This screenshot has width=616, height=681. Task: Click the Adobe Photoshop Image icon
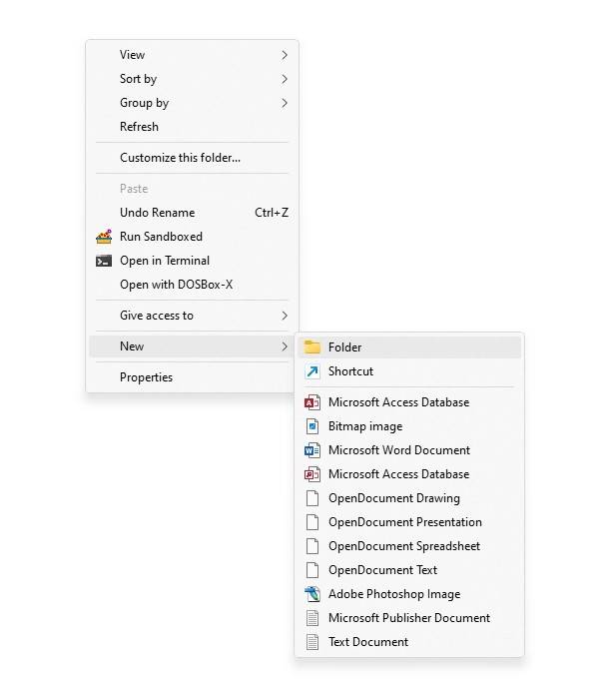tap(312, 594)
